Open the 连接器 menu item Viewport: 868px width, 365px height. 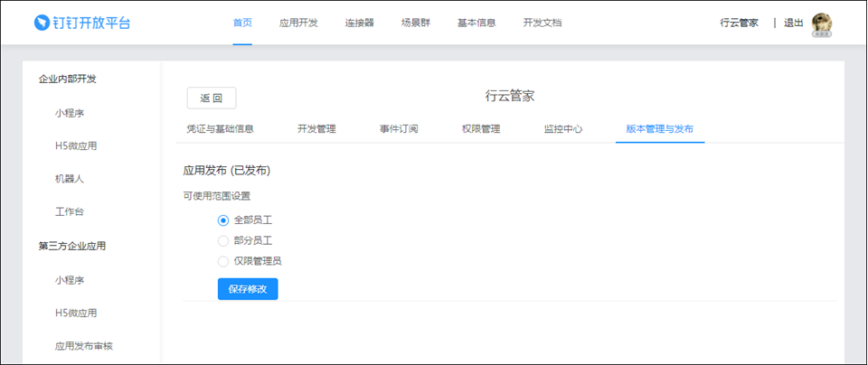click(x=359, y=23)
